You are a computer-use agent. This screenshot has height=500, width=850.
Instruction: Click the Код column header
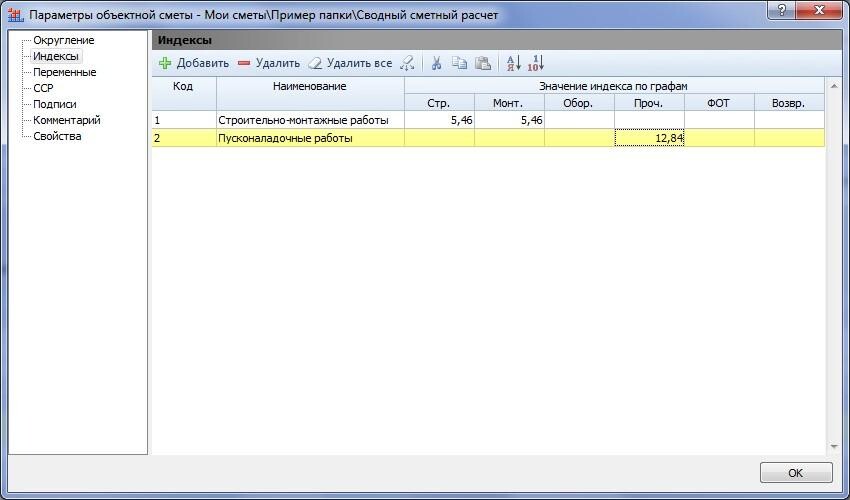[183, 94]
